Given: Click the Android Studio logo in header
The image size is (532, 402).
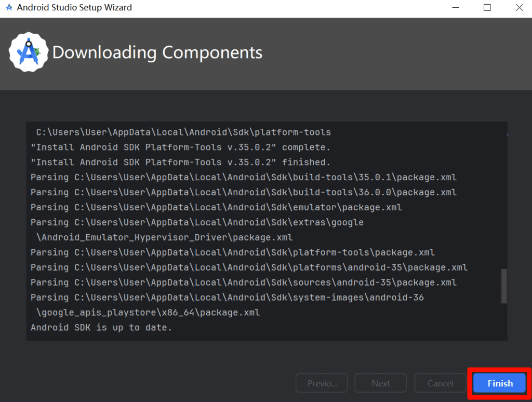Looking at the screenshot, I should click(28, 52).
